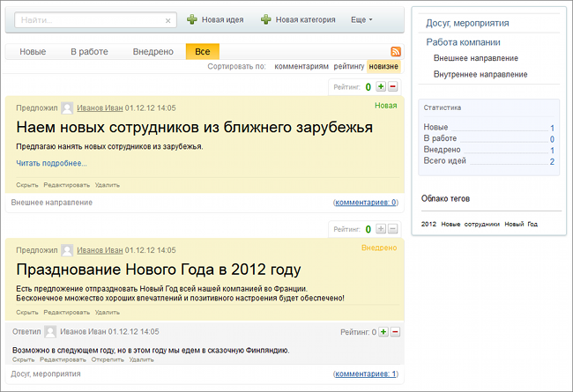Clear the search field with X icon
573x392 pixels.
point(168,19)
